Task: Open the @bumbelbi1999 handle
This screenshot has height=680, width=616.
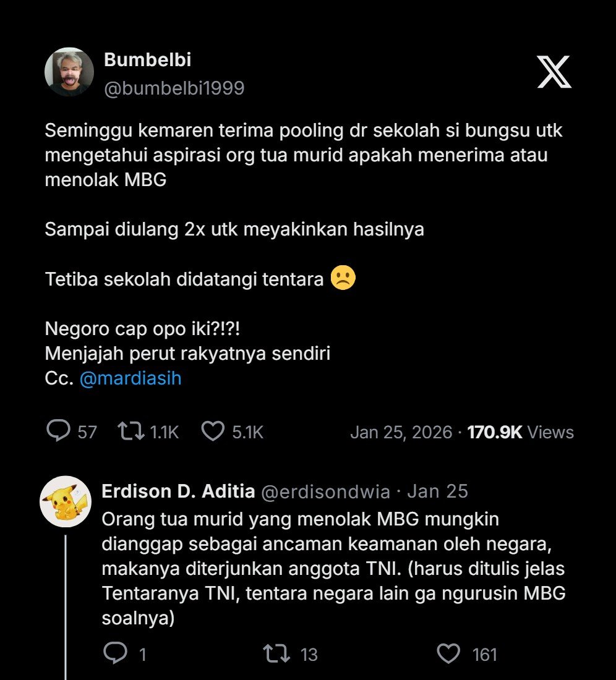Action: click(174, 88)
